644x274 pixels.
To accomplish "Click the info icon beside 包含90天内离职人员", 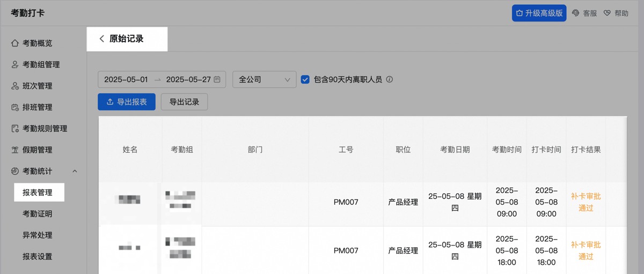I will pyautogui.click(x=390, y=79).
